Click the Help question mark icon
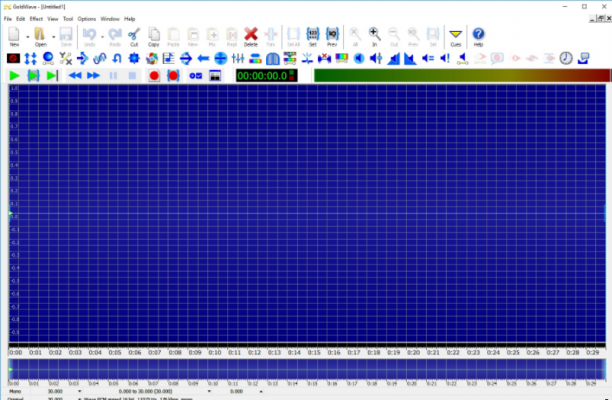Screen dimensions: 612x400 pyautogui.click(x=478, y=37)
